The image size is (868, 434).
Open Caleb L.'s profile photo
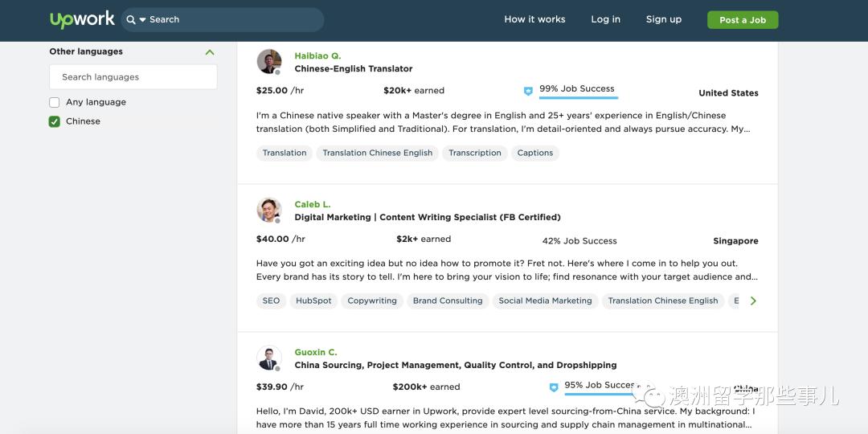(x=269, y=211)
